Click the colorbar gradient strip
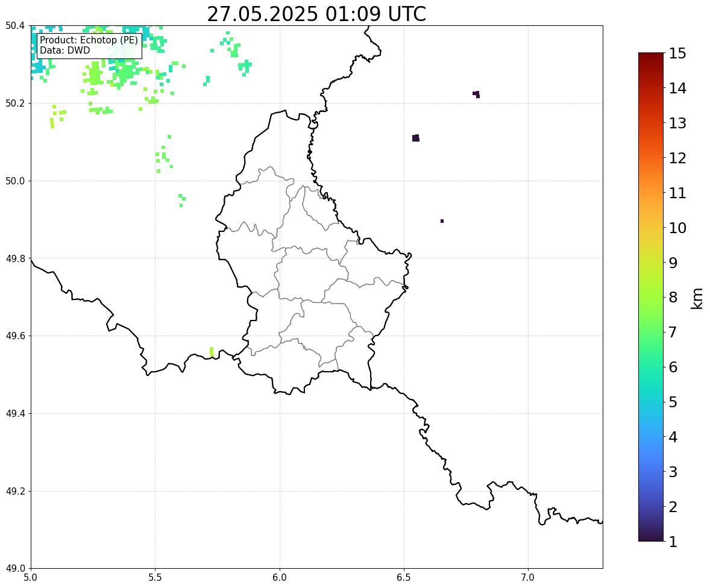 click(651, 297)
